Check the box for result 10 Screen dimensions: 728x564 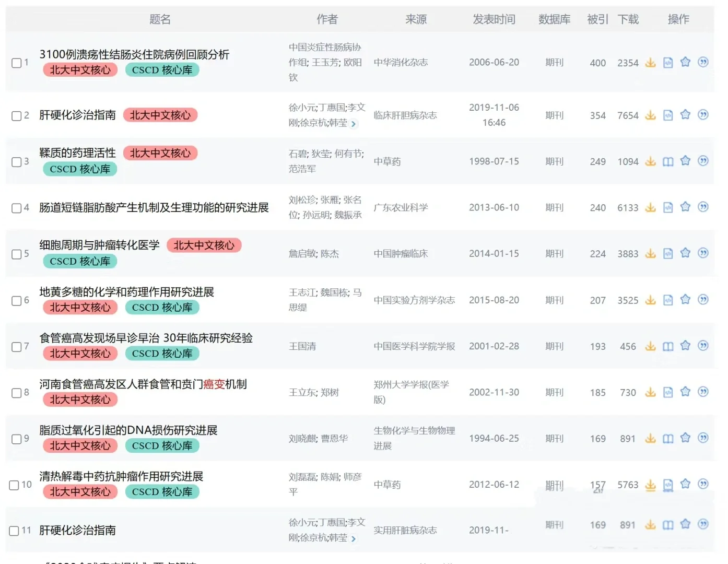click(14, 485)
